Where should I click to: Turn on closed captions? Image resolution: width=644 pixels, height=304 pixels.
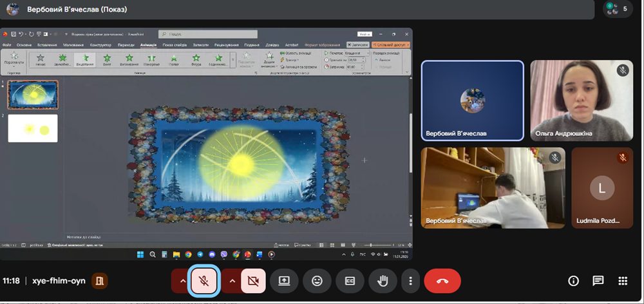point(350,281)
